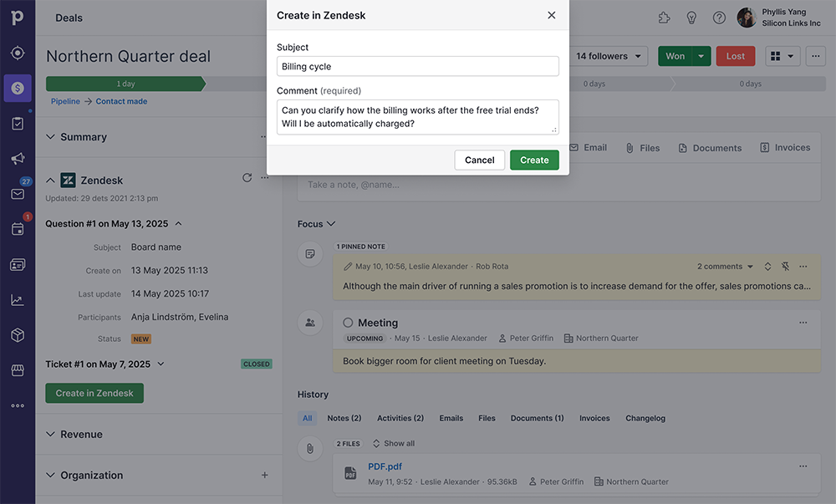Click the Subject field containing Billing cycle
Image resolution: width=836 pixels, height=504 pixels.
[x=418, y=66]
